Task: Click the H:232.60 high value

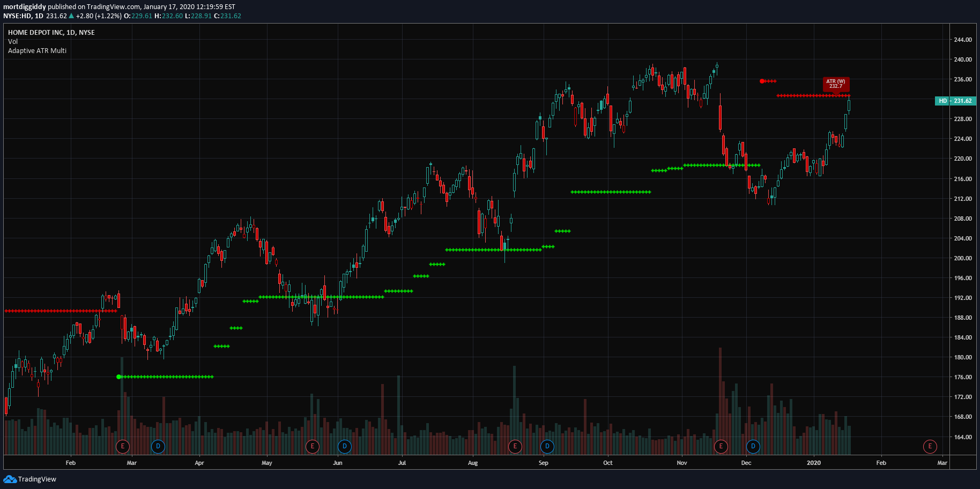Action: coord(169,16)
